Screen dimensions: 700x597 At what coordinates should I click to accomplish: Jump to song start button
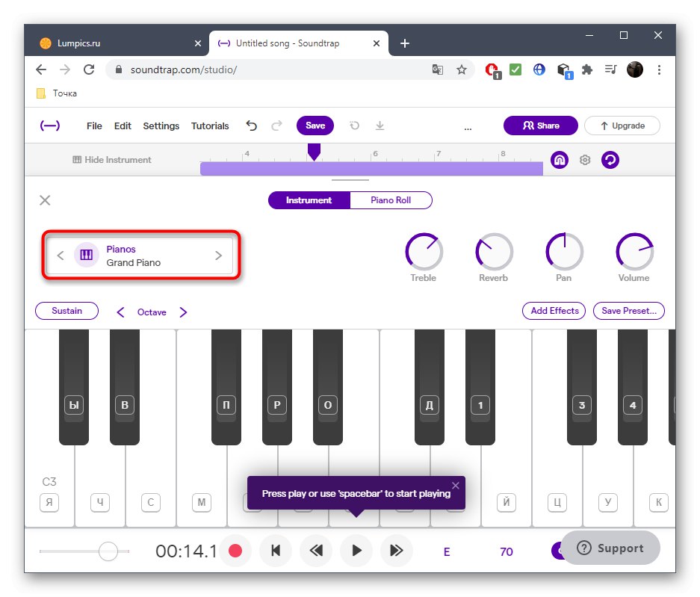276,551
